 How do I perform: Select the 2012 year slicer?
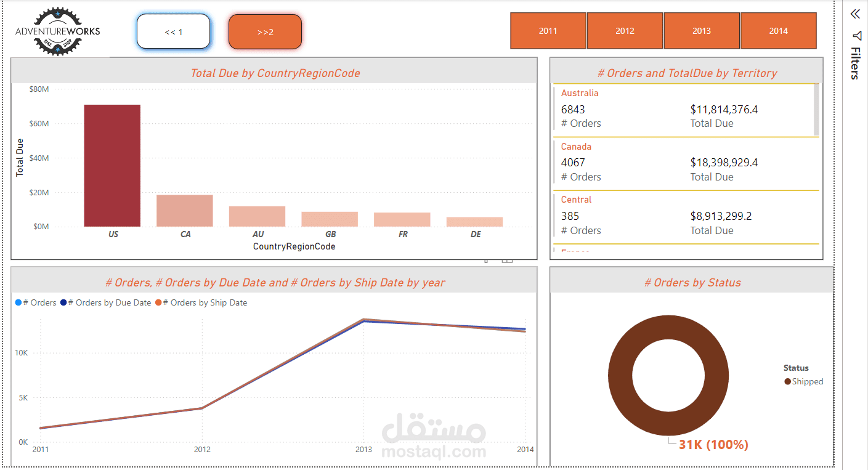(x=625, y=31)
